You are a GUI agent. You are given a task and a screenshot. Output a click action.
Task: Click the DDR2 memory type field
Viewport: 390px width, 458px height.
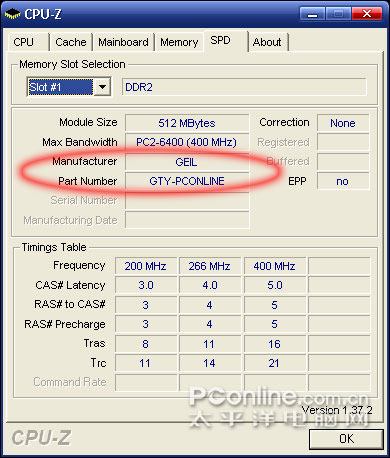[x=244, y=87]
